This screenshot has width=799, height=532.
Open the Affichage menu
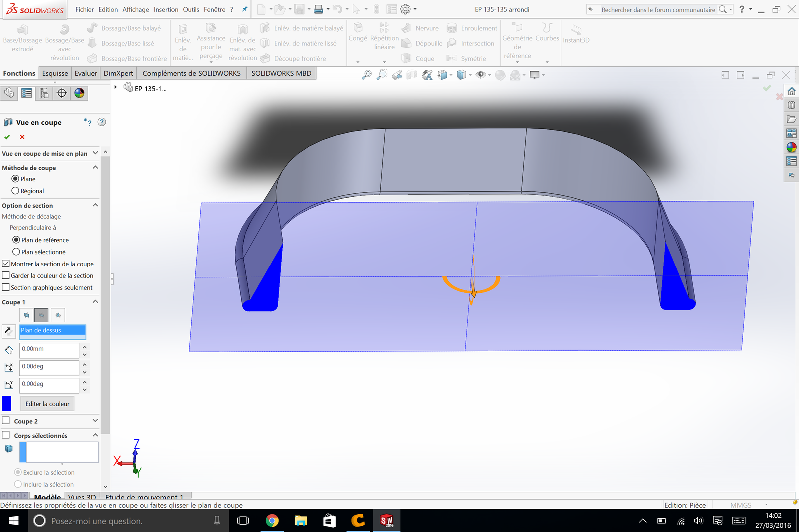coord(135,9)
